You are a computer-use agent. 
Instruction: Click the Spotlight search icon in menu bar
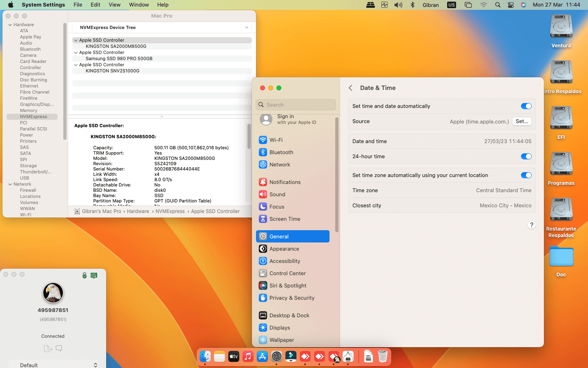tap(497, 5)
